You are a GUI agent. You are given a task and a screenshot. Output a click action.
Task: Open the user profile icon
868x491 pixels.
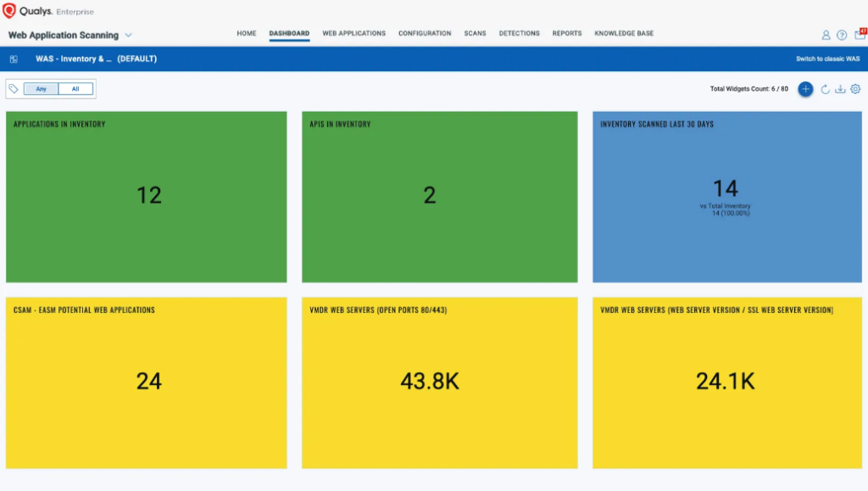826,35
